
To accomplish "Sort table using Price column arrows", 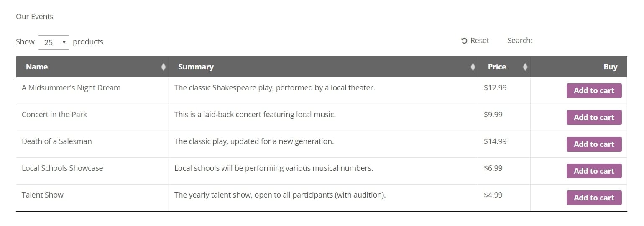I will 525,67.
